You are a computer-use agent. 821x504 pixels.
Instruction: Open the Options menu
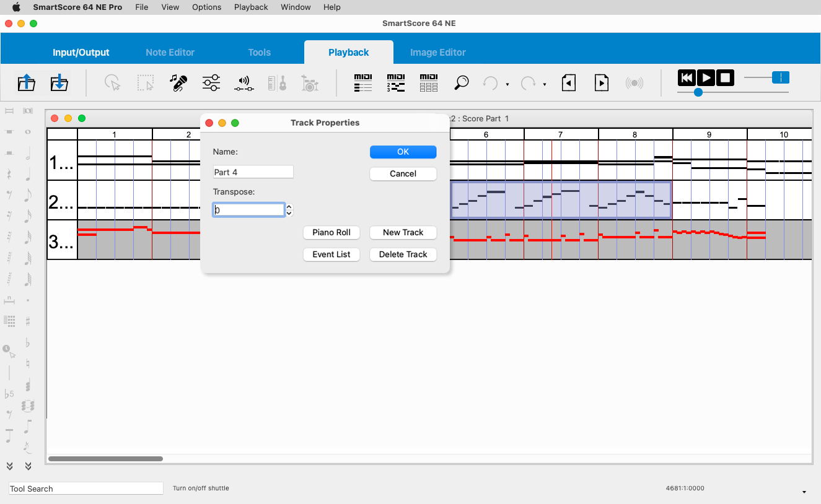[x=207, y=7]
